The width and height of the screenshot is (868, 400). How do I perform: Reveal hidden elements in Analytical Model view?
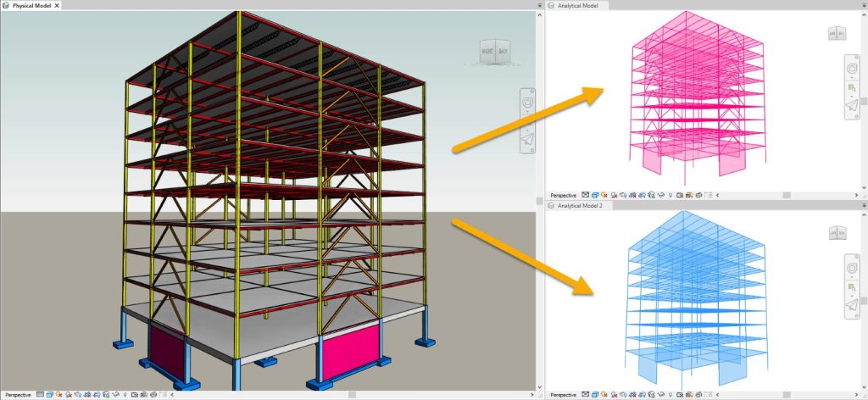(x=670, y=195)
